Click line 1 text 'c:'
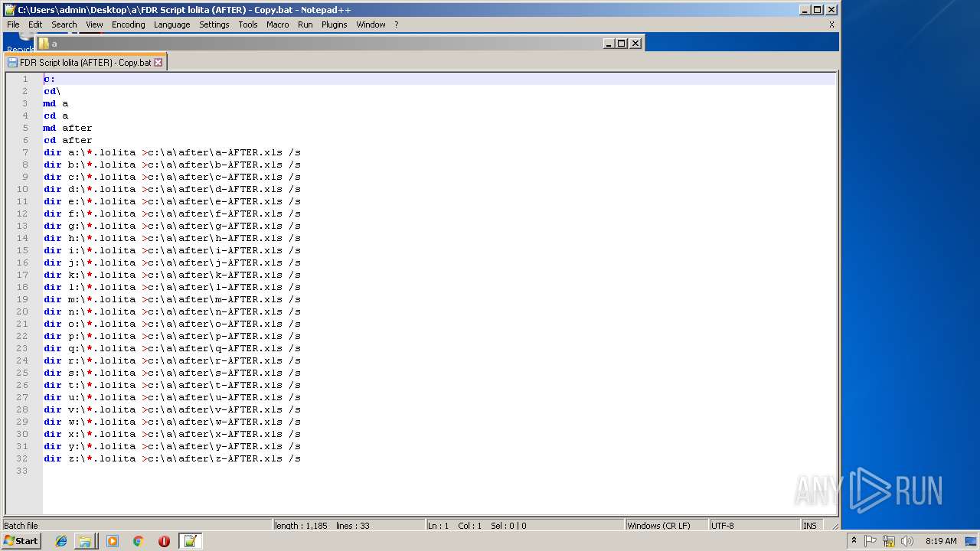The height and width of the screenshot is (551, 980). coord(49,79)
